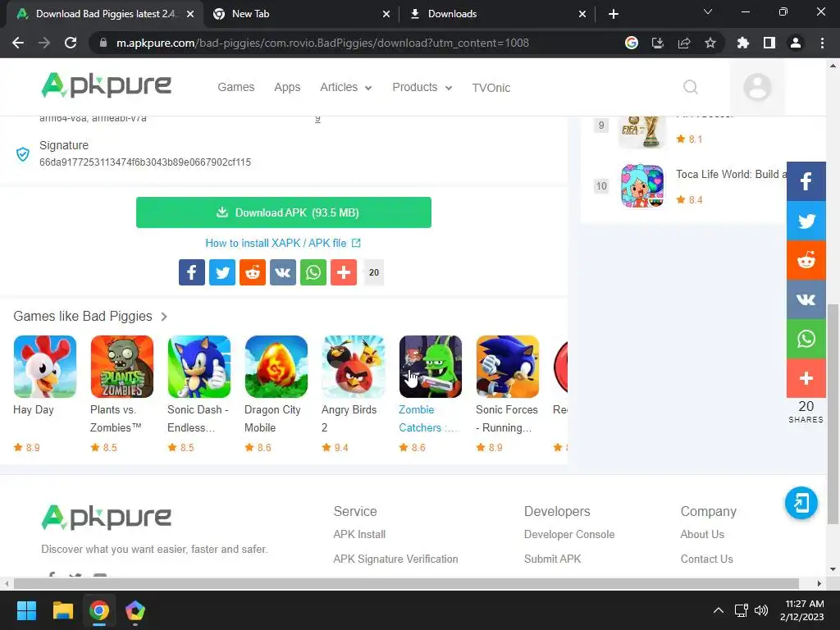Click the APKPure logo in header
Viewport: 840px width, 630px height.
(x=106, y=85)
